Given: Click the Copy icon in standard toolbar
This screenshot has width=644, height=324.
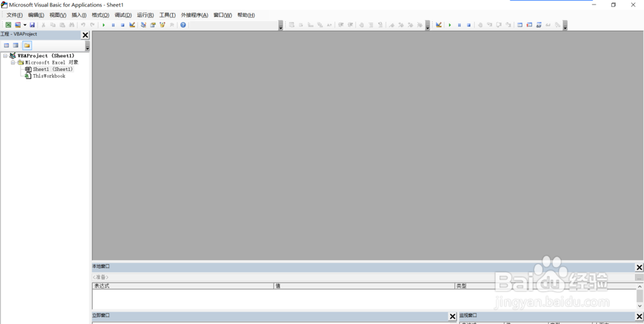Looking at the screenshot, I should (53, 25).
